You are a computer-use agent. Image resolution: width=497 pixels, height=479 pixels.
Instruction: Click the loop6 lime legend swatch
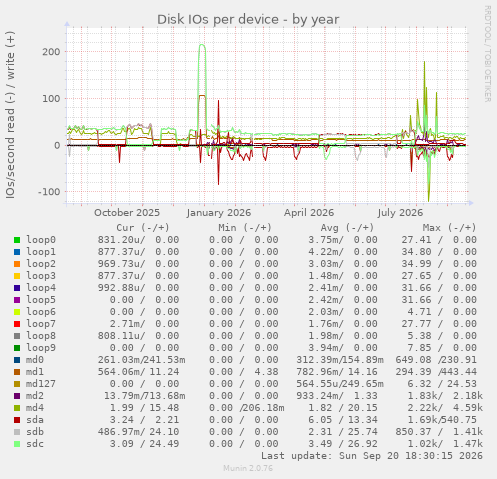(17, 312)
